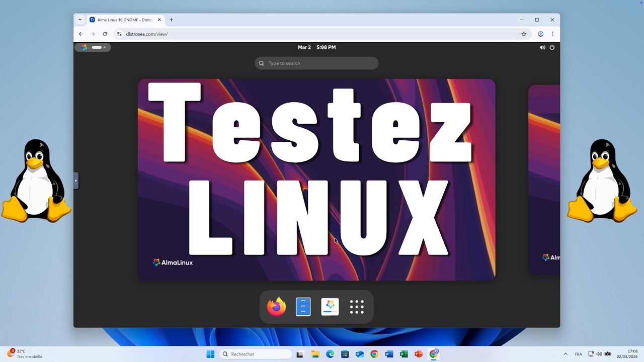644x362 pixels.
Task: Open File Explorer from the taskbar
Action: coord(315,354)
